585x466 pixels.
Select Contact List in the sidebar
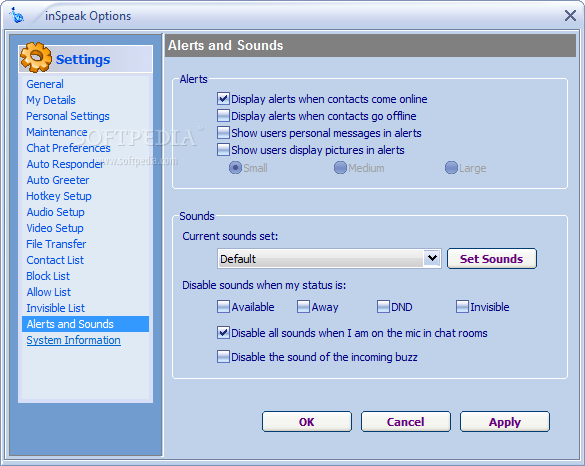(55, 260)
